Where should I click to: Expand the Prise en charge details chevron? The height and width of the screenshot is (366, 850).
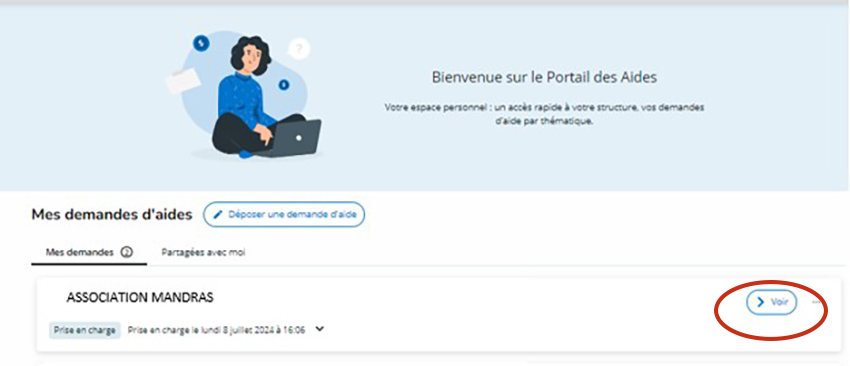click(319, 329)
